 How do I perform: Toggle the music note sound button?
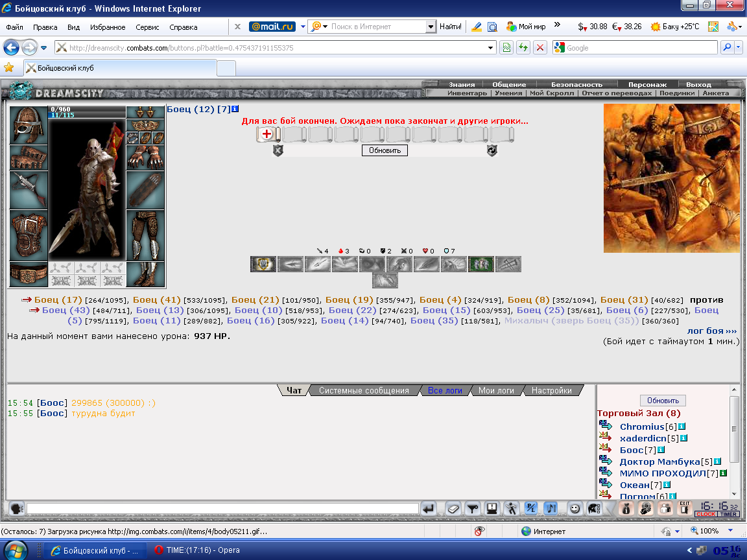point(551,509)
